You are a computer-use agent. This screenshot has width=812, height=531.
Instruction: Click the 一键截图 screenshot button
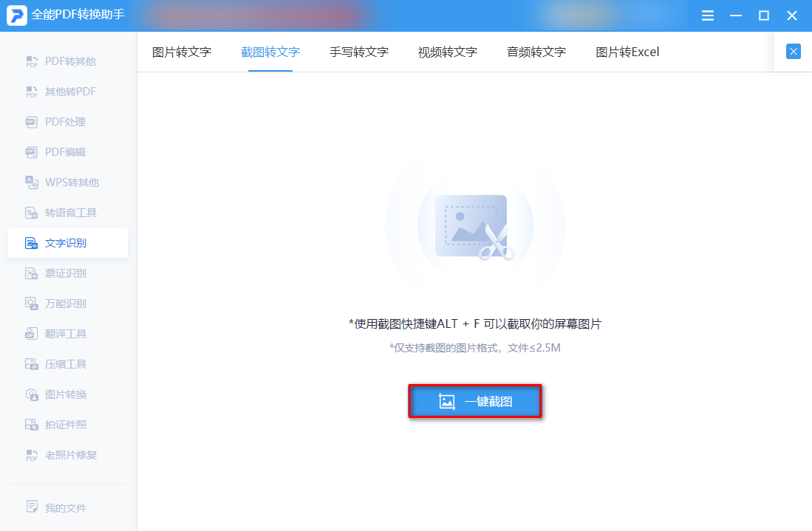point(474,402)
